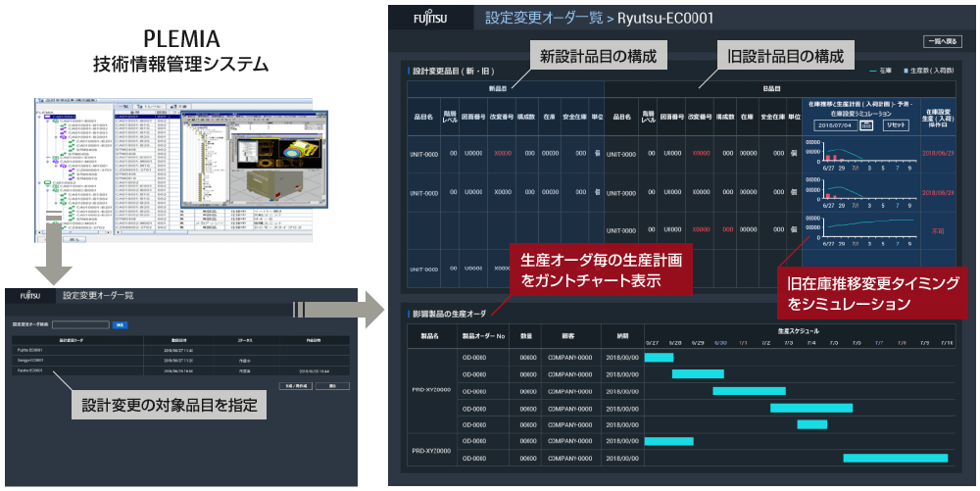Select the Ryutsu-EC0001 order row
The height and width of the screenshot is (491, 980).
click(180, 370)
